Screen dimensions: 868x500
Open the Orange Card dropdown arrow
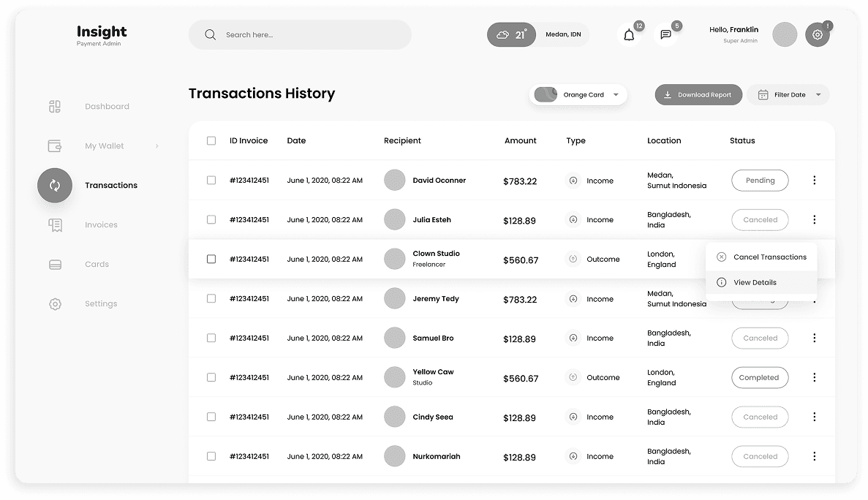[616, 94]
